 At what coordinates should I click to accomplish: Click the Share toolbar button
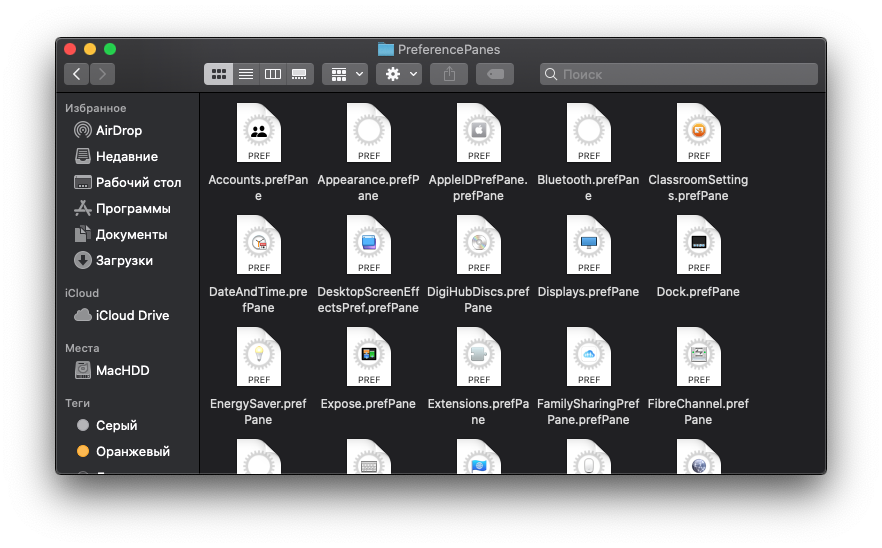coord(449,74)
